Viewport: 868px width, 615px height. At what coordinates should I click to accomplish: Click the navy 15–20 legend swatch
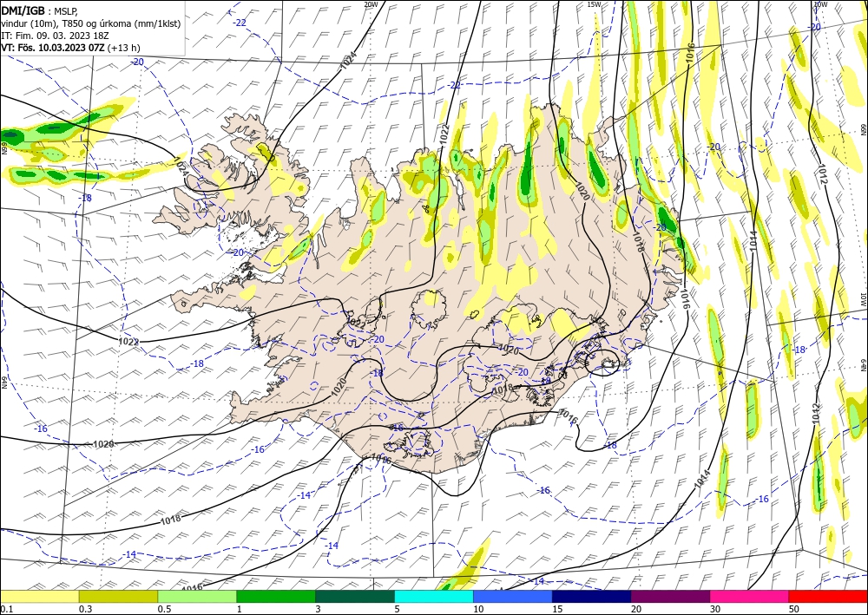592,597
